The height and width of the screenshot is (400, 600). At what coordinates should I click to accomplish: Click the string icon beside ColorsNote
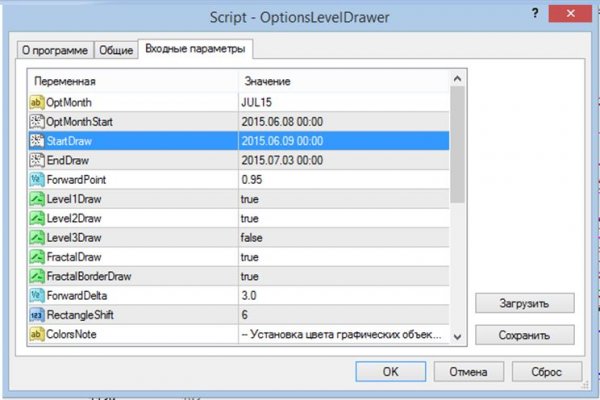pyautogui.click(x=38, y=334)
